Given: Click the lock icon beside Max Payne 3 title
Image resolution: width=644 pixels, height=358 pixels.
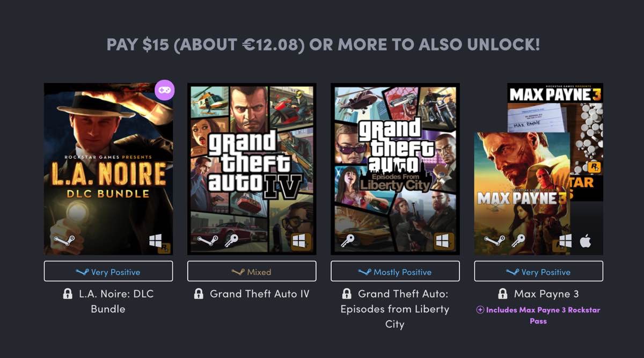Looking at the screenshot, I should click(x=503, y=294).
